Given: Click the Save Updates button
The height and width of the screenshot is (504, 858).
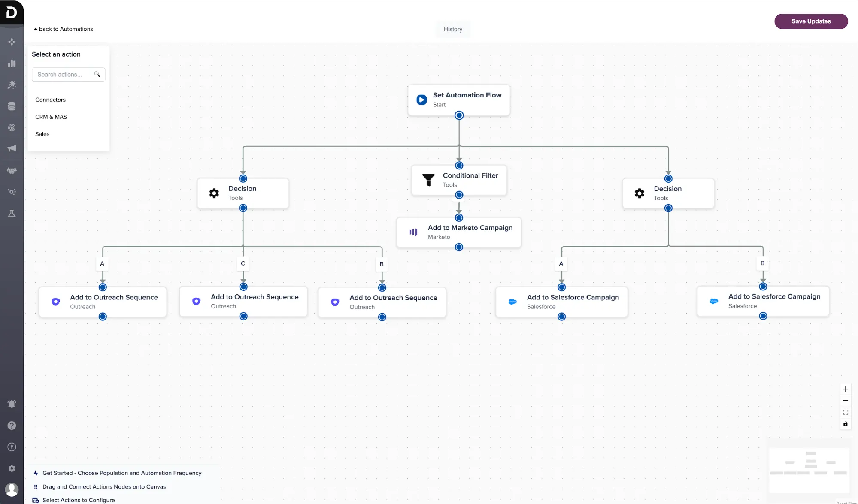Looking at the screenshot, I should click(x=811, y=21).
